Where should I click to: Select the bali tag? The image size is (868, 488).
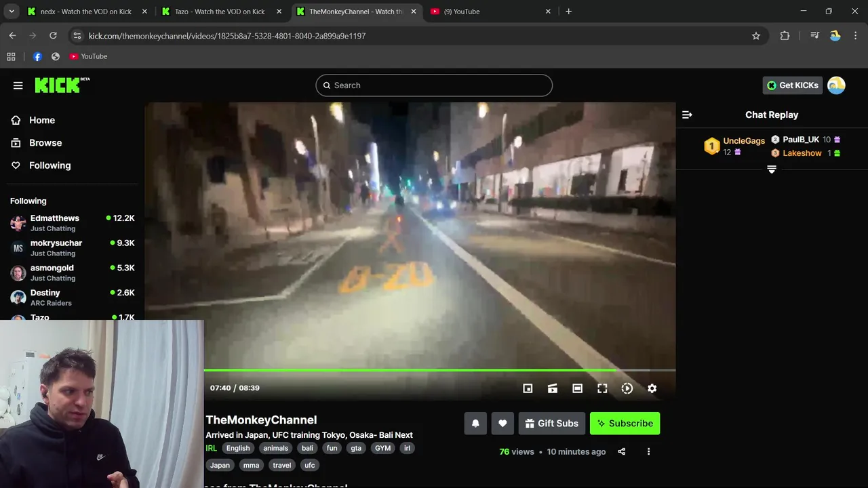(x=307, y=448)
